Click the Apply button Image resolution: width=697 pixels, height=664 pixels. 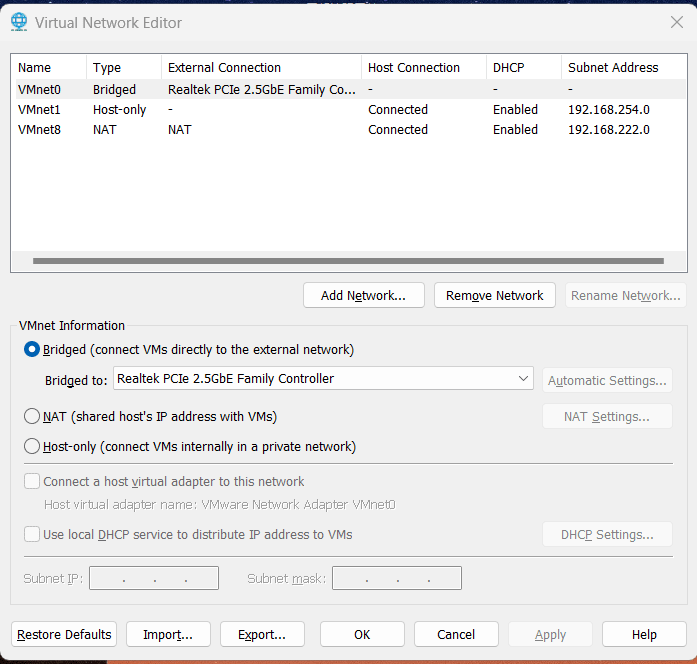coord(550,634)
